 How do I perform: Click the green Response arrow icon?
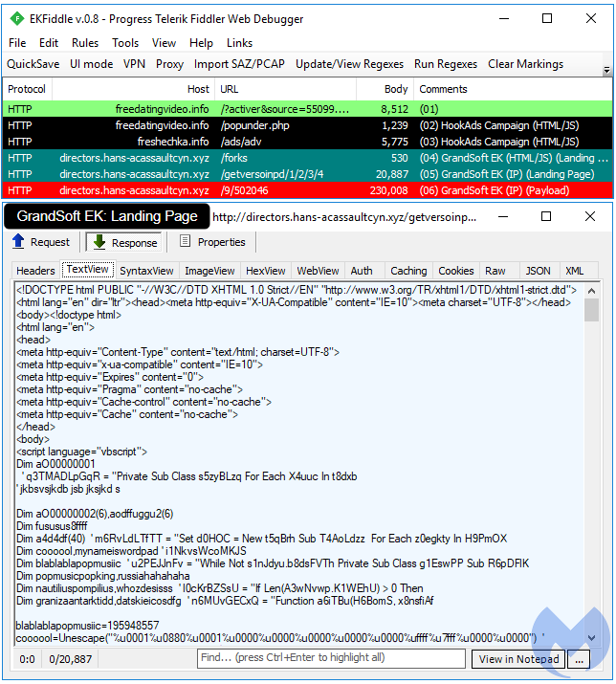[99, 242]
